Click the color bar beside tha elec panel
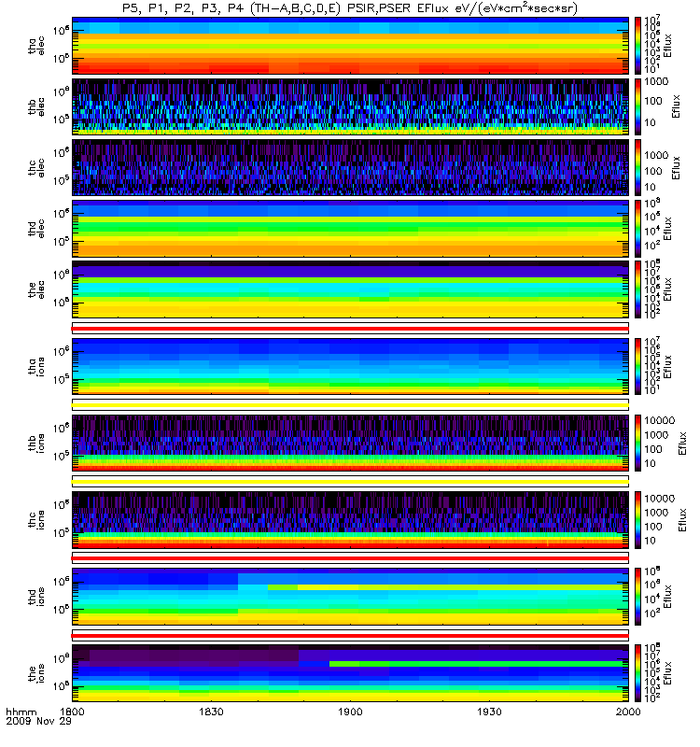This screenshot has height=747, width=700. click(x=637, y=46)
